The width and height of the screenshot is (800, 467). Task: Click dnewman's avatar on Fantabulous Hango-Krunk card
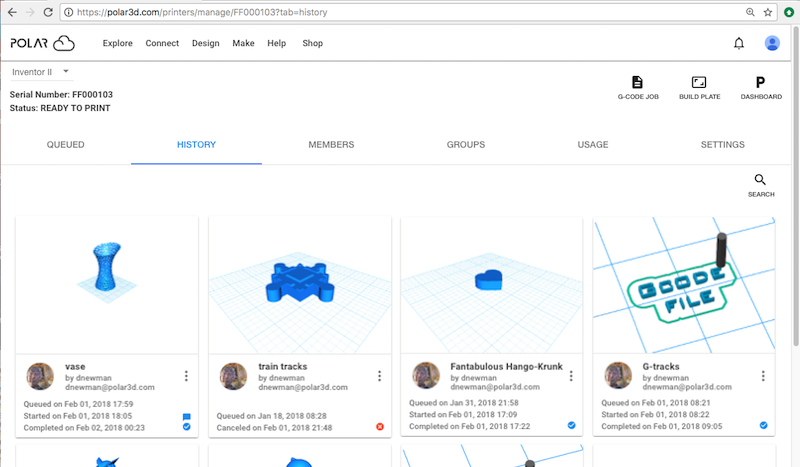click(x=426, y=376)
